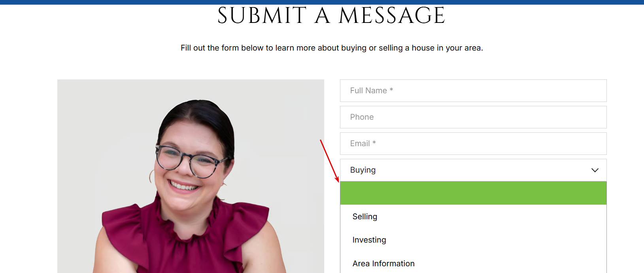The height and width of the screenshot is (273, 644).
Task: Click the gold hoop earring in photo
Action: pyautogui.click(x=151, y=176)
